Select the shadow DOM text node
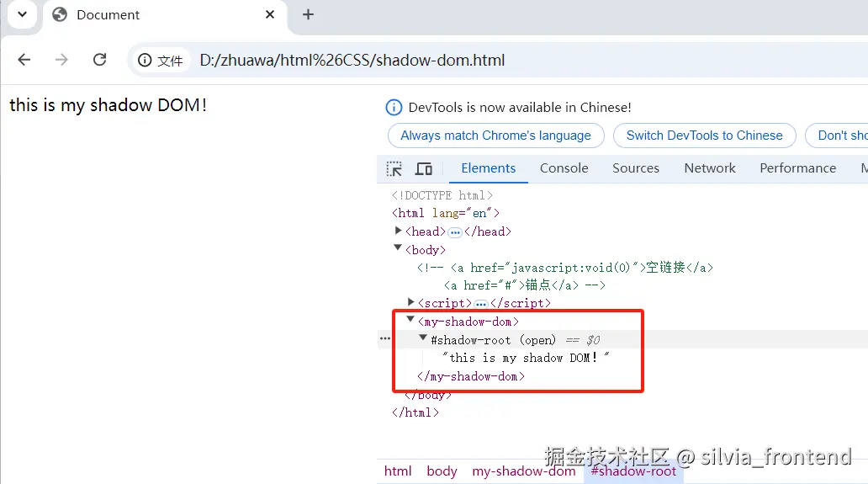This screenshot has height=484, width=868. click(x=526, y=359)
